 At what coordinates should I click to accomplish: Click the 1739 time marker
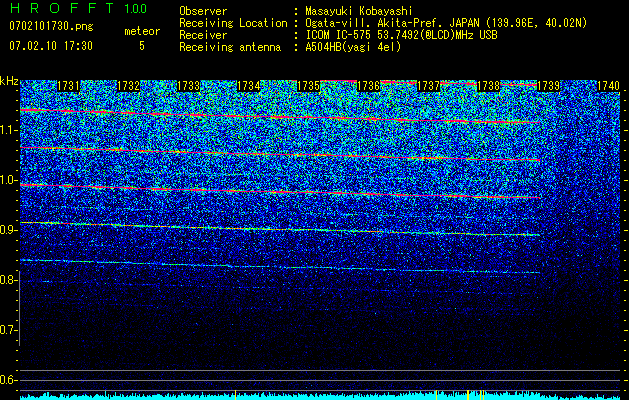(x=549, y=86)
